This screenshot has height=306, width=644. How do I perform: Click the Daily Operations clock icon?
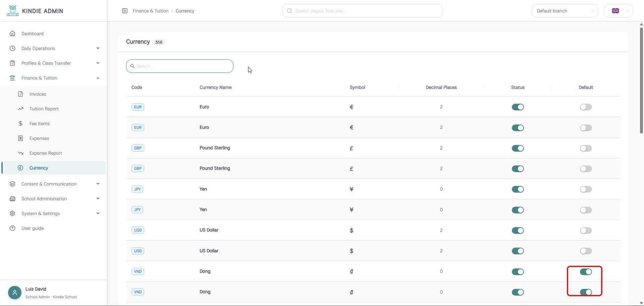coord(12,48)
